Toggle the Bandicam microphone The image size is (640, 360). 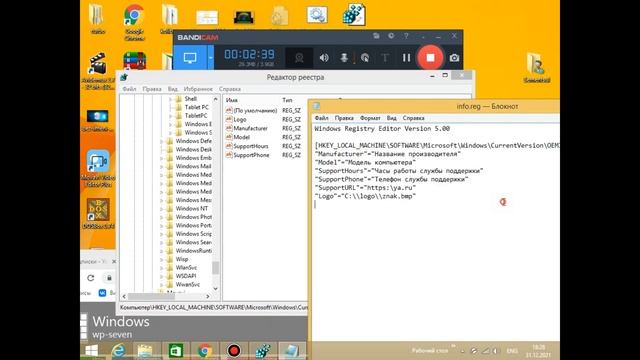pyautogui.click(x=344, y=58)
